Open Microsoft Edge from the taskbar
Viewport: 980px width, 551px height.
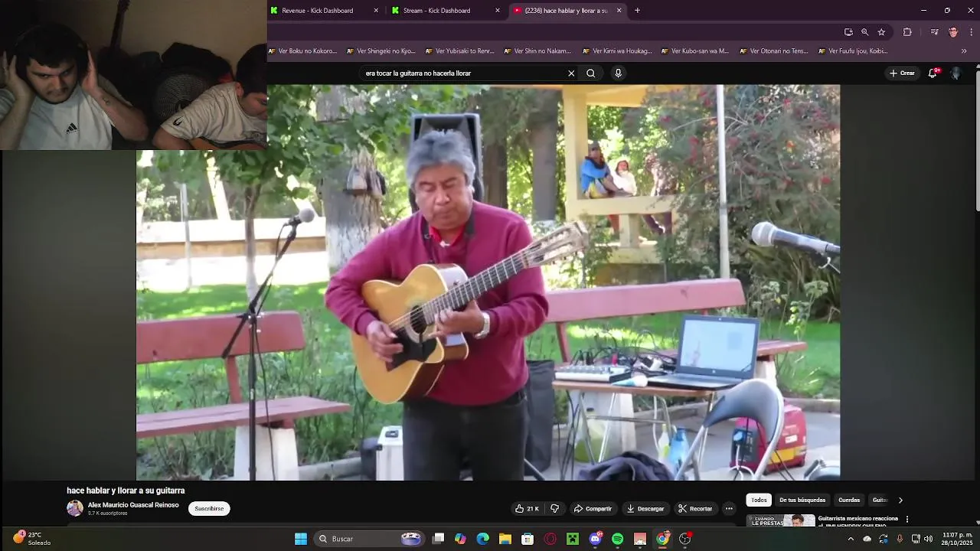coord(482,539)
